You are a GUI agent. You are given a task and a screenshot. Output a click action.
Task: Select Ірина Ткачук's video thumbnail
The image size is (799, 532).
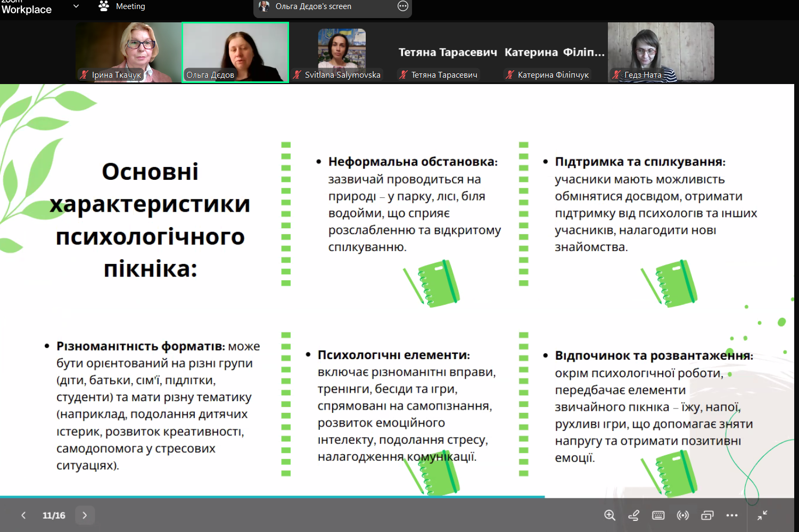tap(128, 52)
